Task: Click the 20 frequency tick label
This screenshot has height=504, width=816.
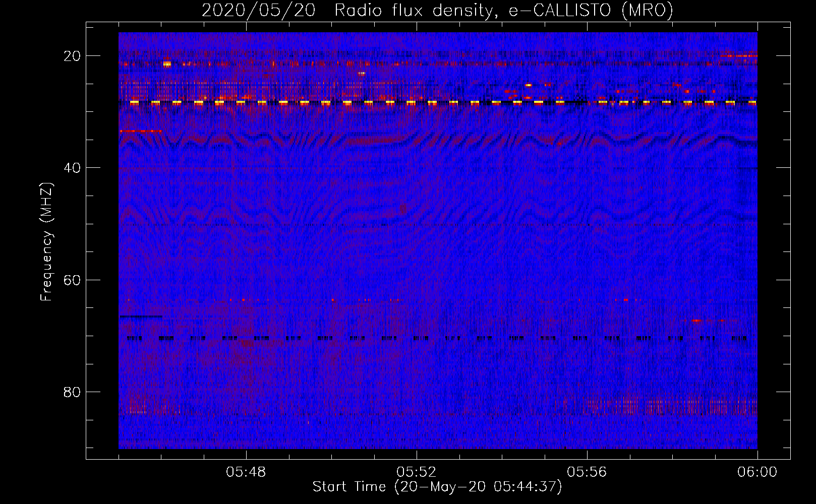Action: click(x=72, y=56)
